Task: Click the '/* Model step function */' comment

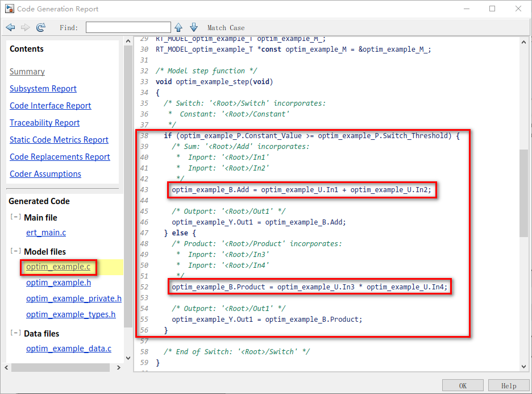Action: (206, 71)
